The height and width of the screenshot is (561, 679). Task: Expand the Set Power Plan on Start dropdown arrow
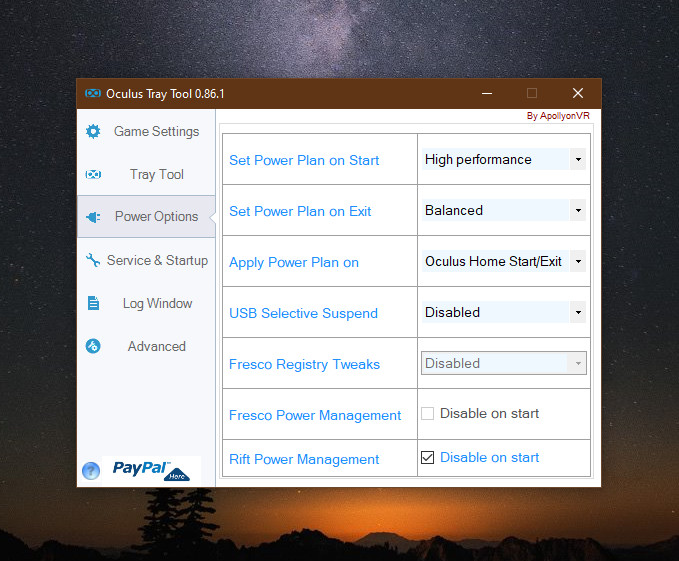tap(578, 159)
